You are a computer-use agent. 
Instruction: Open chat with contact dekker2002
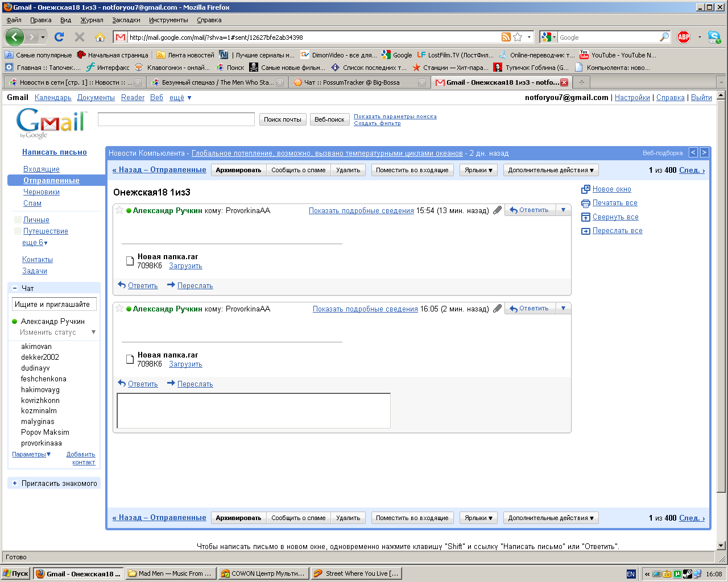(x=40, y=357)
